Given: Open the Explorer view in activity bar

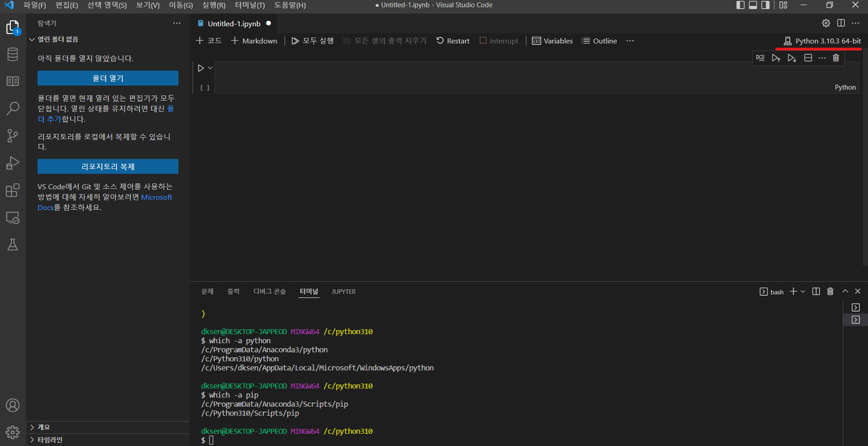Looking at the screenshot, I should [x=13, y=27].
